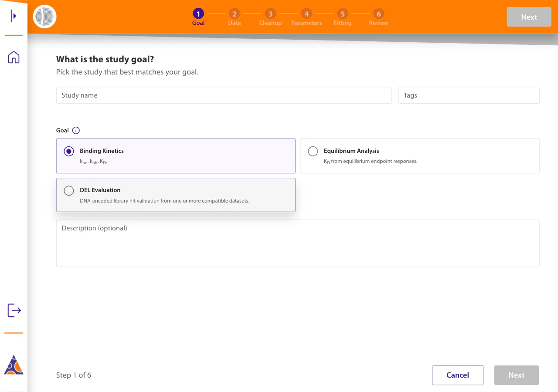Go to Home via the house icon
The width and height of the screenshot is (558, 392).
14,57
